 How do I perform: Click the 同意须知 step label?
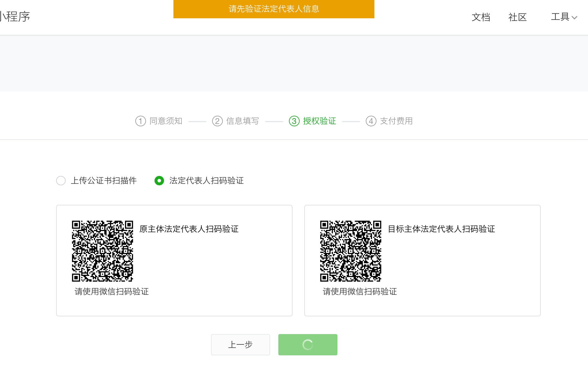(166, 121)
